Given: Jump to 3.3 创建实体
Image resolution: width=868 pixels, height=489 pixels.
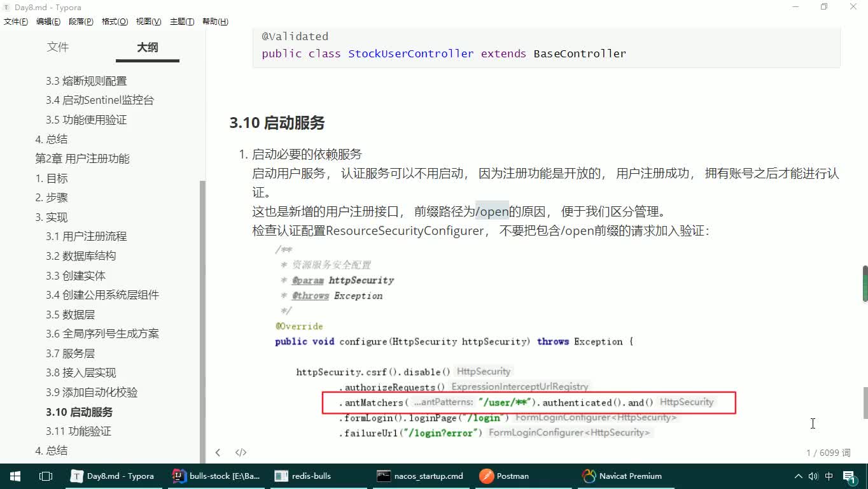Looking at the screenshot, I should click(x=76, y=276).
